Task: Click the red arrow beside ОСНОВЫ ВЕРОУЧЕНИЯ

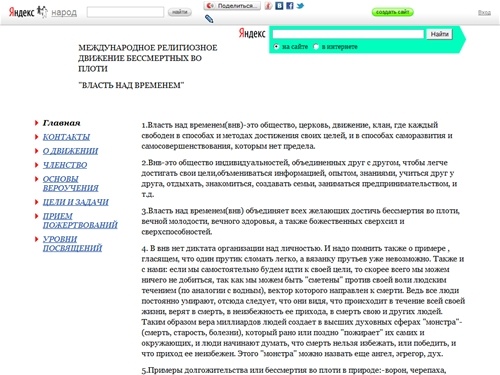Action: pyautogui.click(x=36, y=179)
